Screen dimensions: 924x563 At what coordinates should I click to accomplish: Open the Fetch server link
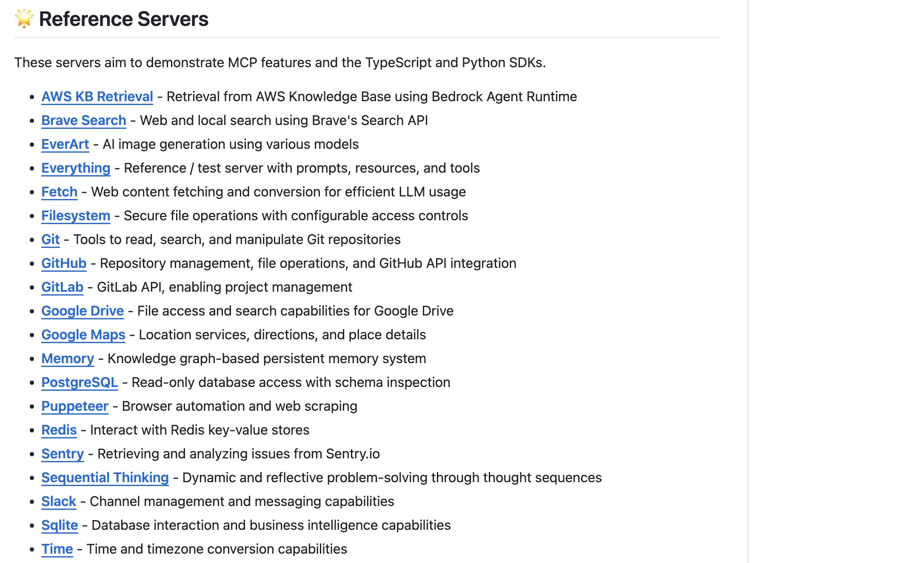[x=59, y=192]
